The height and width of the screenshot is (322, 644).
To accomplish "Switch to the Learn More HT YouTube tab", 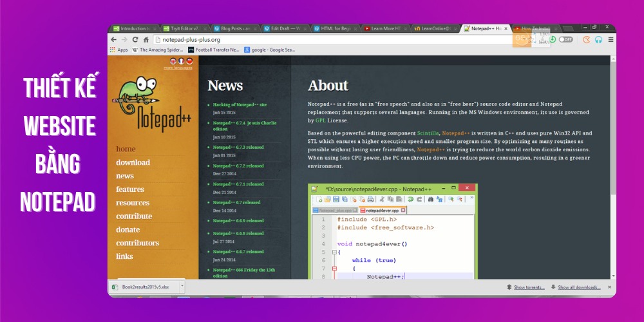I will coord(385,29).
